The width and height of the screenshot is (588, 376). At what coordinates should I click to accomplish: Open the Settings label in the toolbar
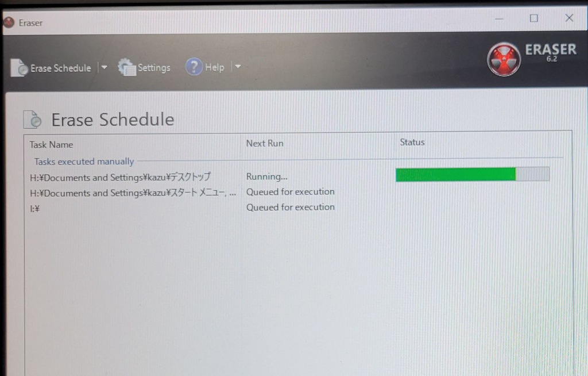(x=154, y=67)
